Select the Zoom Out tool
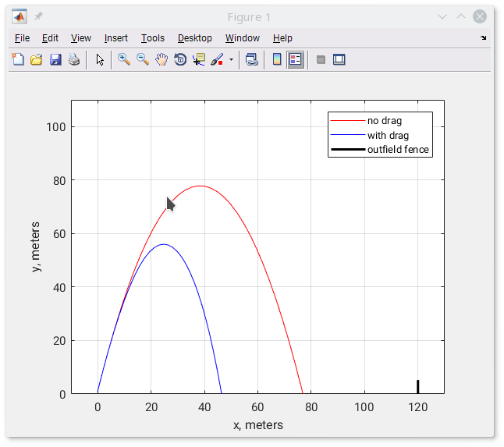 tap(143, 59)
